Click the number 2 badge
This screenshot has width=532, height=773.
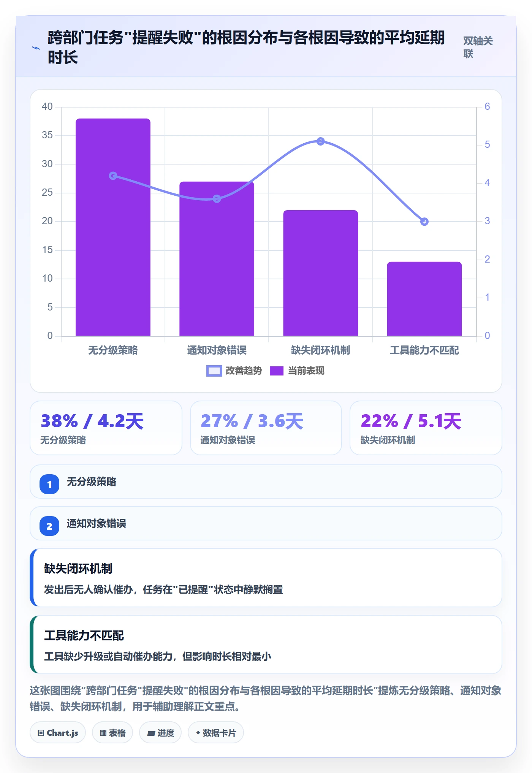(49, 526)
